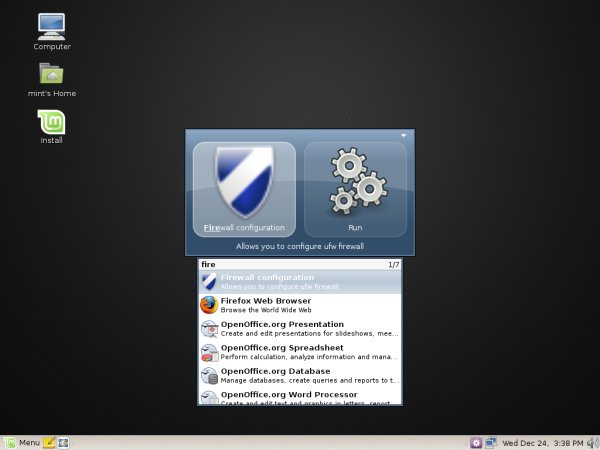Open the Computer desktop icon

tap(52, 32)
